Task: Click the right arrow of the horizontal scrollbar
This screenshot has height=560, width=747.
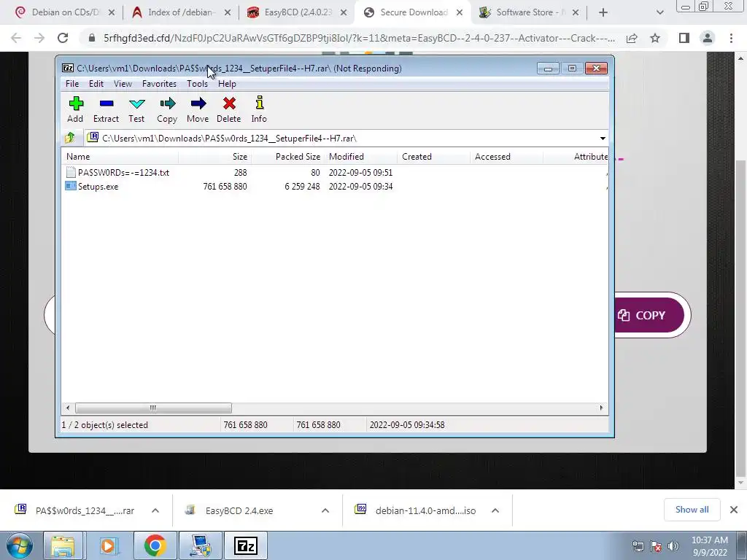Action: click(601, 408)
